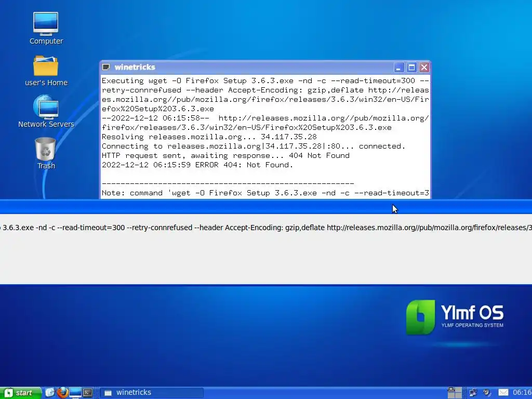Click the 'Resolving releases.mozilla.org...' line
This screenshot has width=532, height=399.
pyautogui.click(x=209, y=137)
